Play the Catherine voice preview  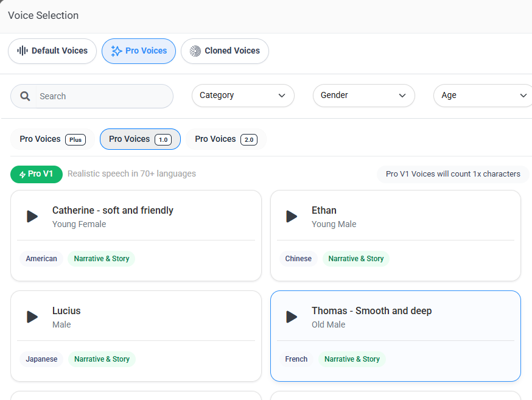[x=32, y=217]
